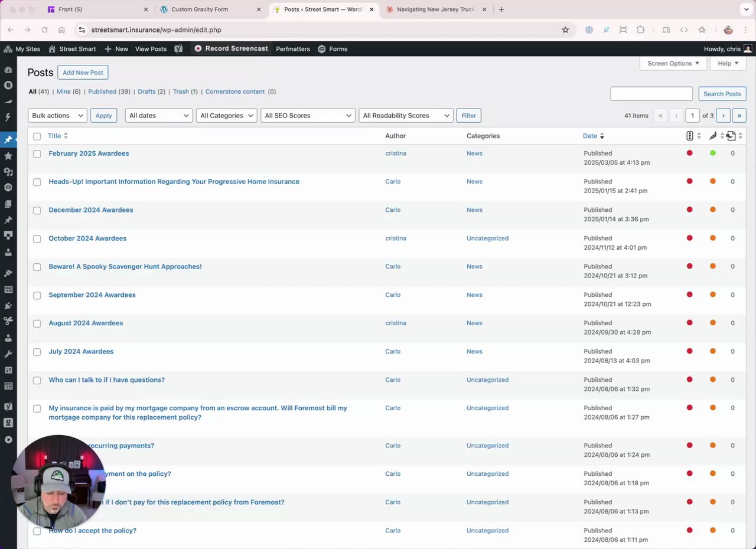Check the select-all checkbox beside Title
Viewport: 756px width, 549px height.
(x=37, y=136)
